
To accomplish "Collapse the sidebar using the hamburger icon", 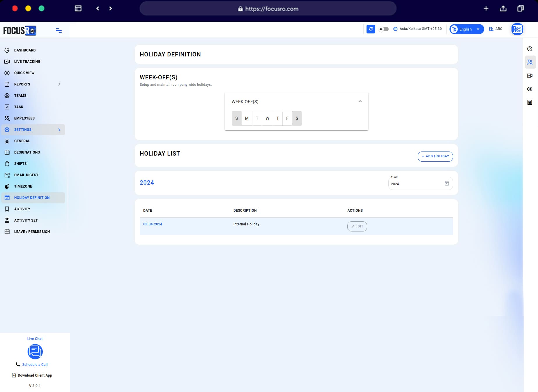I will tap(59, 30).
